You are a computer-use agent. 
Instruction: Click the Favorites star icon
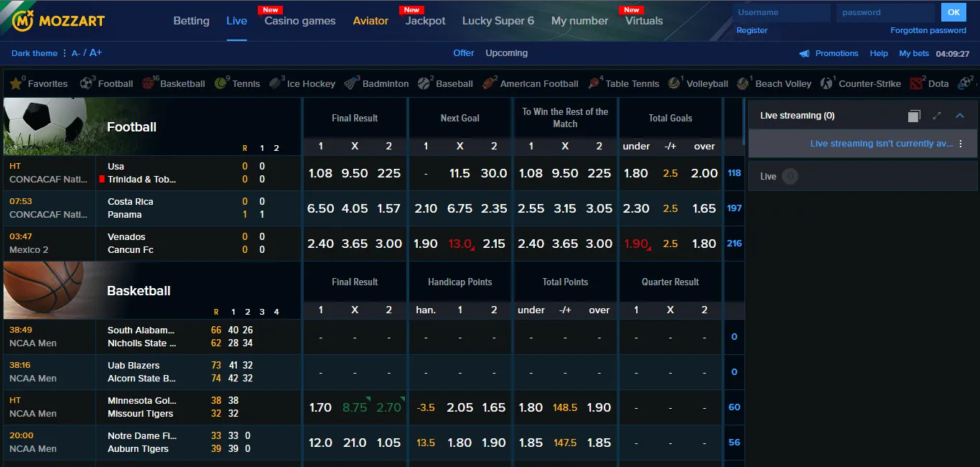(x=16, y=83)
